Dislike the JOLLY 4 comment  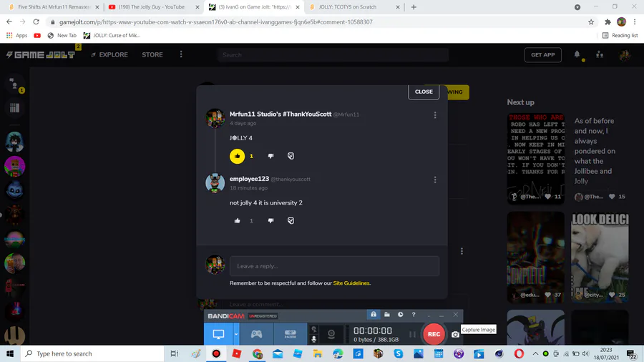point(270,156)
